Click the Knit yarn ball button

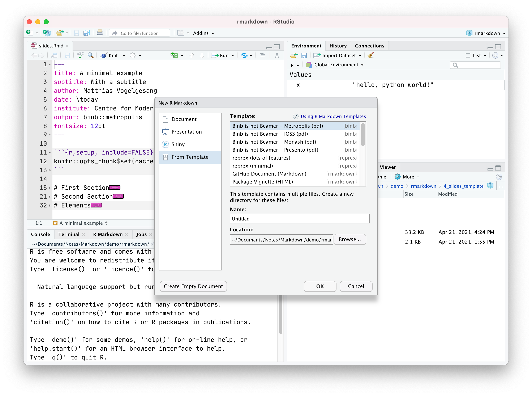point(109,55)
